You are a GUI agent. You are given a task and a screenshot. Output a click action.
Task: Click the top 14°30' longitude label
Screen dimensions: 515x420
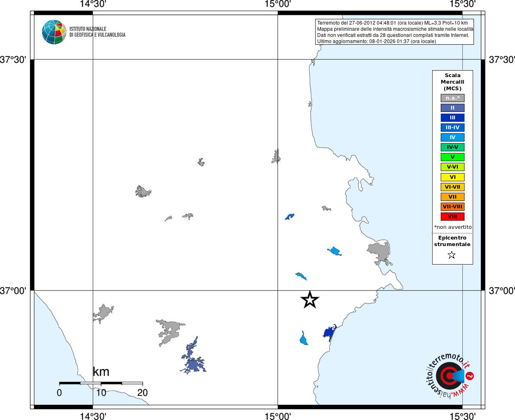[93, 4]
